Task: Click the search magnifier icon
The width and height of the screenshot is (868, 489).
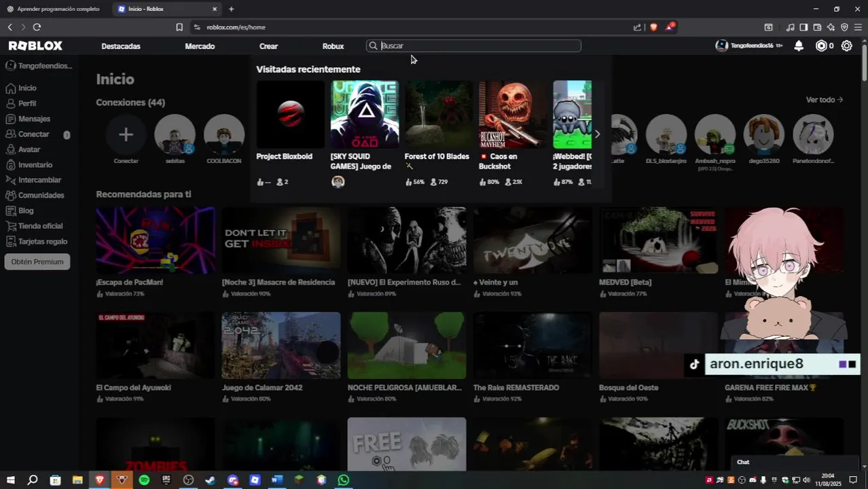Action: coord(373,46)
